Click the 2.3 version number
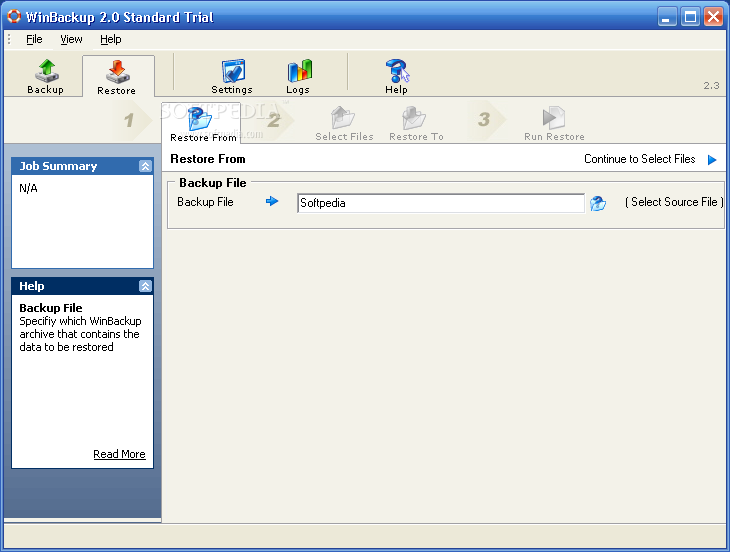Viewport: 730px width, 552px height. click(x=711, y=86)
